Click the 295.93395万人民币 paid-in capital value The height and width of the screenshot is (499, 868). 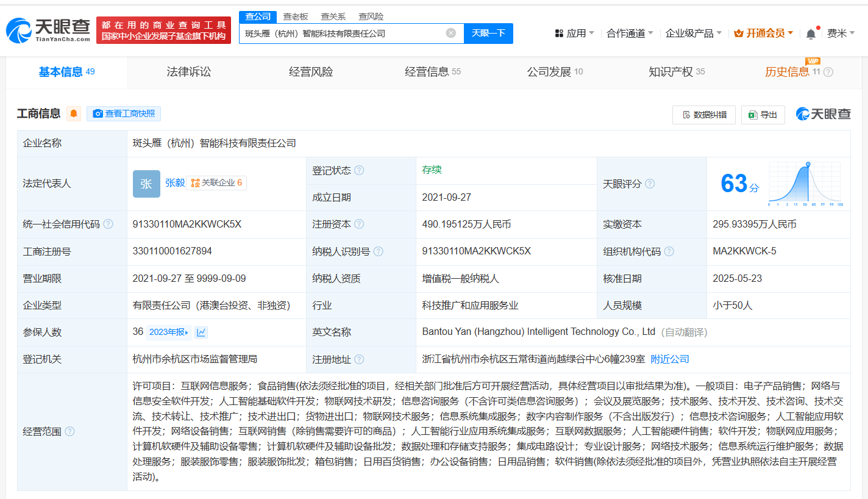[755, 224]
